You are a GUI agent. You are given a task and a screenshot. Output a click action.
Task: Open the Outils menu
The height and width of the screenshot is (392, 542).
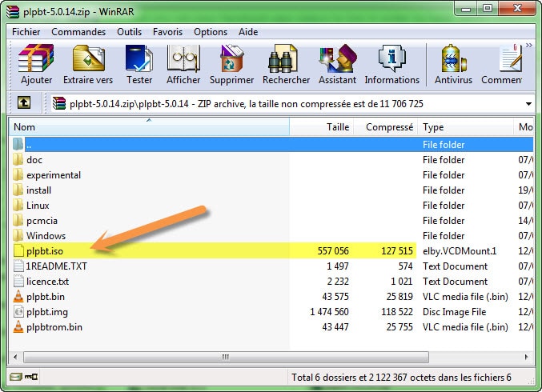pos(129,32)
